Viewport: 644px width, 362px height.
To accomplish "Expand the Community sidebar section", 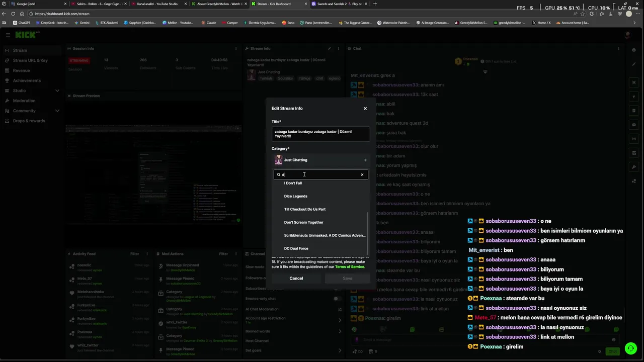I will [31, 111].
